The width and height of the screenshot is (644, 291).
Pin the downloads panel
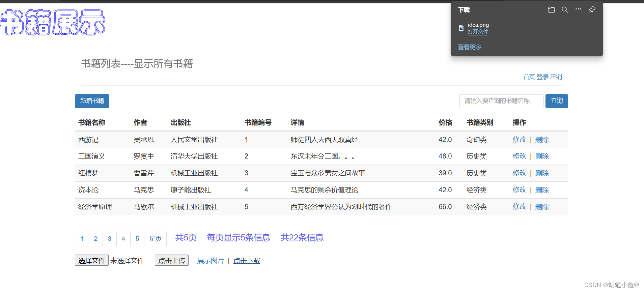(592, 10)
